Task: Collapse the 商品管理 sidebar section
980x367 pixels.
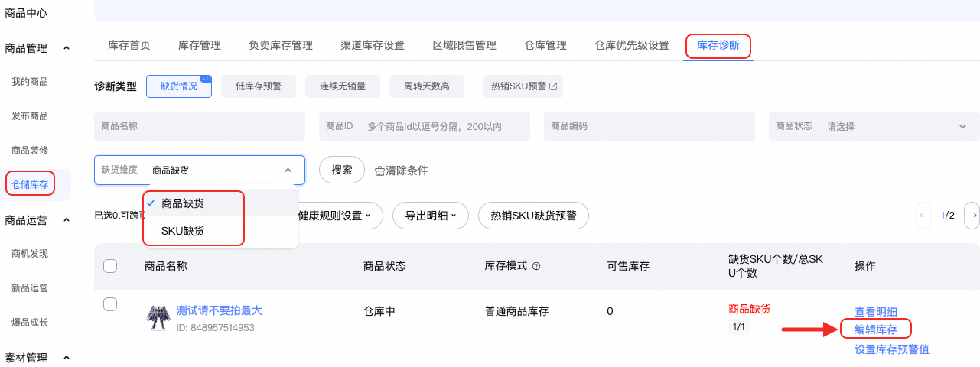Action: 67,48
